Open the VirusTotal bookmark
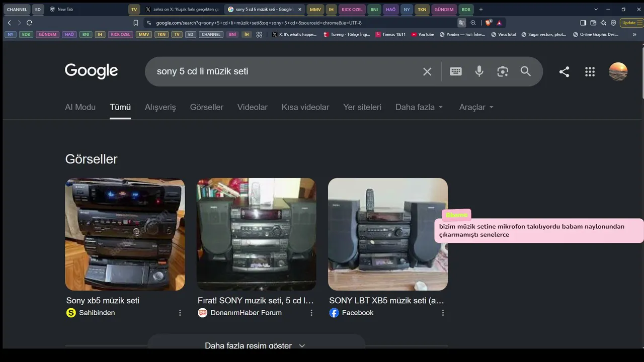Image resolution: width=644 pixels, height=362 pixels. click(x=503, y=35)
